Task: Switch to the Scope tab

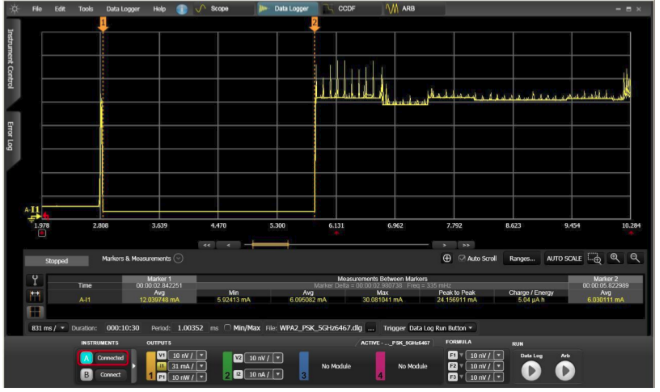Action: tap(213, 9)
